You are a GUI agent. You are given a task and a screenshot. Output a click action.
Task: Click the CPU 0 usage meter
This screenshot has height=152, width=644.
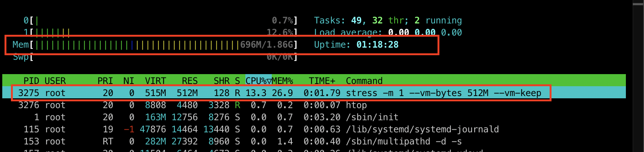tap(160, 20)
